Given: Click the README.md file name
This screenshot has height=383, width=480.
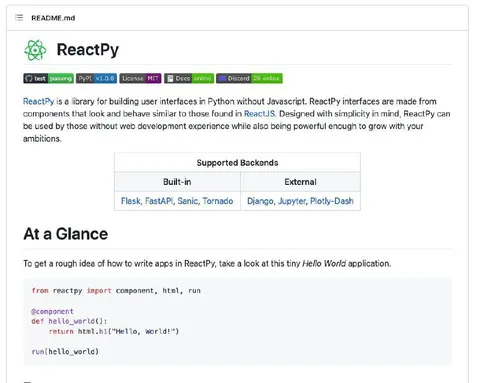Looking at the screenshot, I should point(53,18).
